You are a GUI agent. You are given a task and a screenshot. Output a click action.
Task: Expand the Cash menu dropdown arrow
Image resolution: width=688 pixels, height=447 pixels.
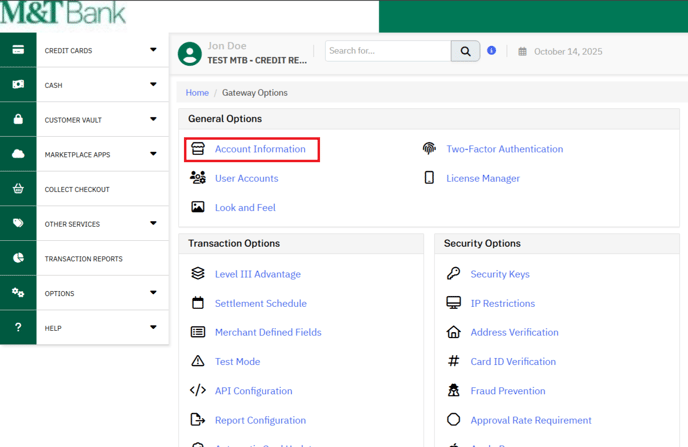[x=153, y=85]
